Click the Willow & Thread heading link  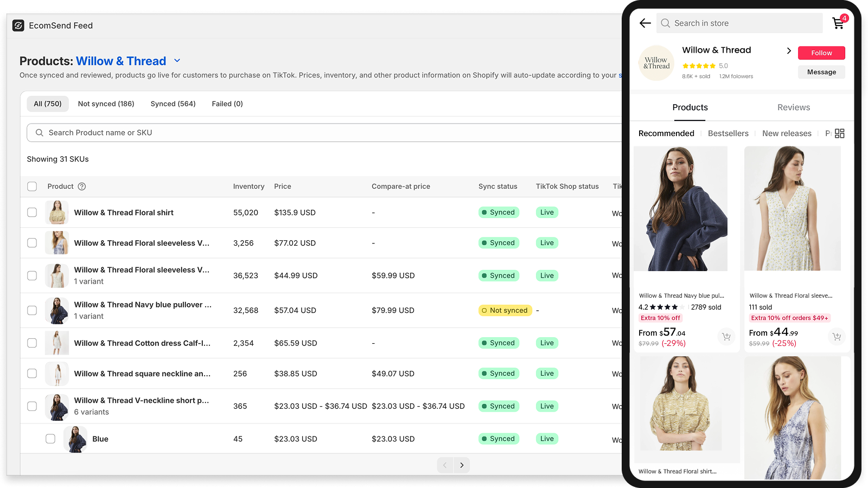pos(121,61)
